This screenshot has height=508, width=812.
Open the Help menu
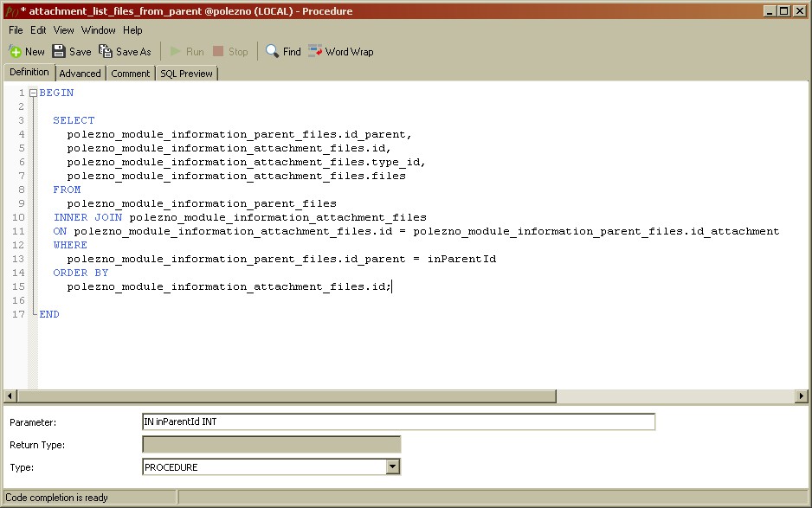click(x=132, y=30)
